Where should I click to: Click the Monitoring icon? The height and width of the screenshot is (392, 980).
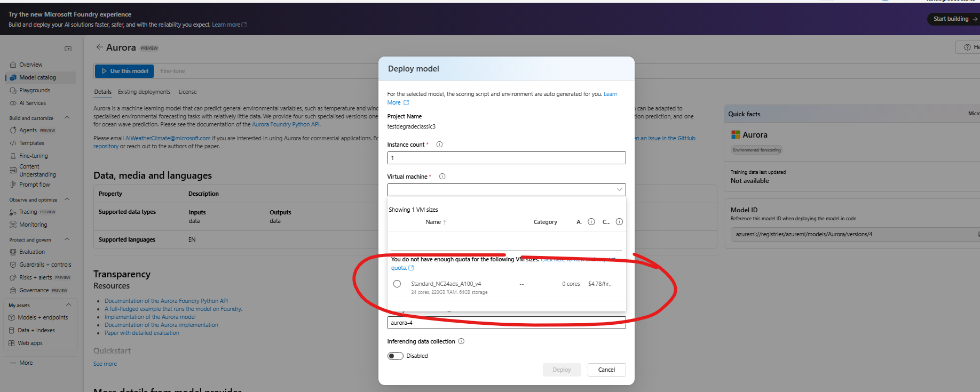pos(13,225)
